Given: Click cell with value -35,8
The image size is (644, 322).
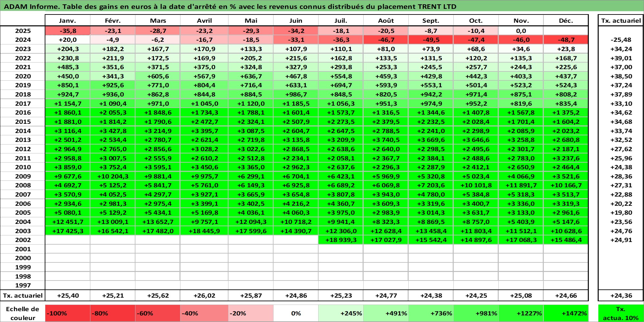Looking at the screenshot, I should (x=67, y=31).
